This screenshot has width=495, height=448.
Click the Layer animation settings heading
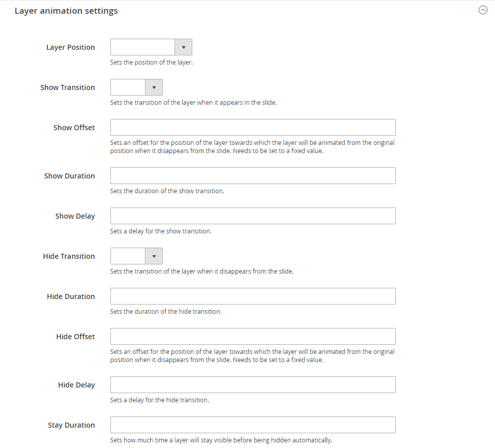click(x=66, y=11)
